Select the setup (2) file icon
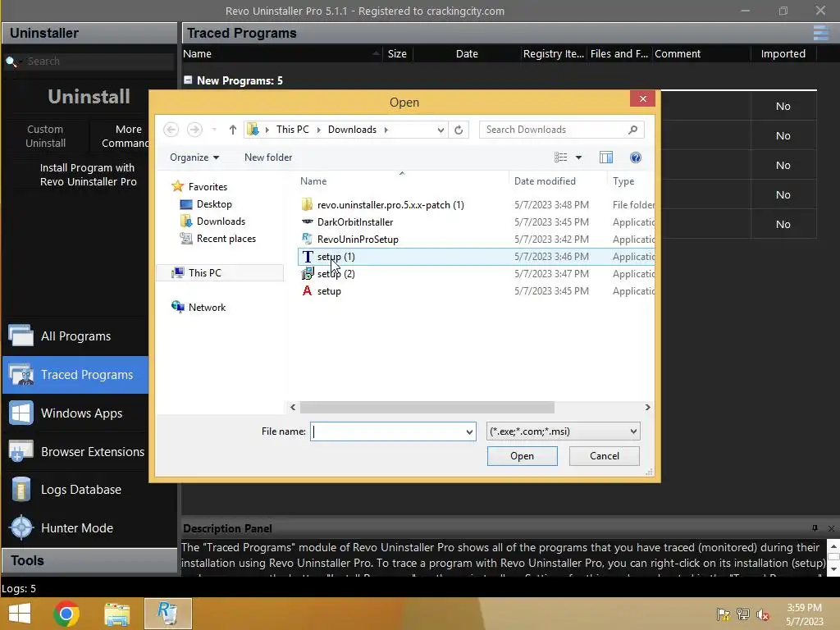Viewport: 840px width, 630px height. pyautogui.click(x=307, y=274)
